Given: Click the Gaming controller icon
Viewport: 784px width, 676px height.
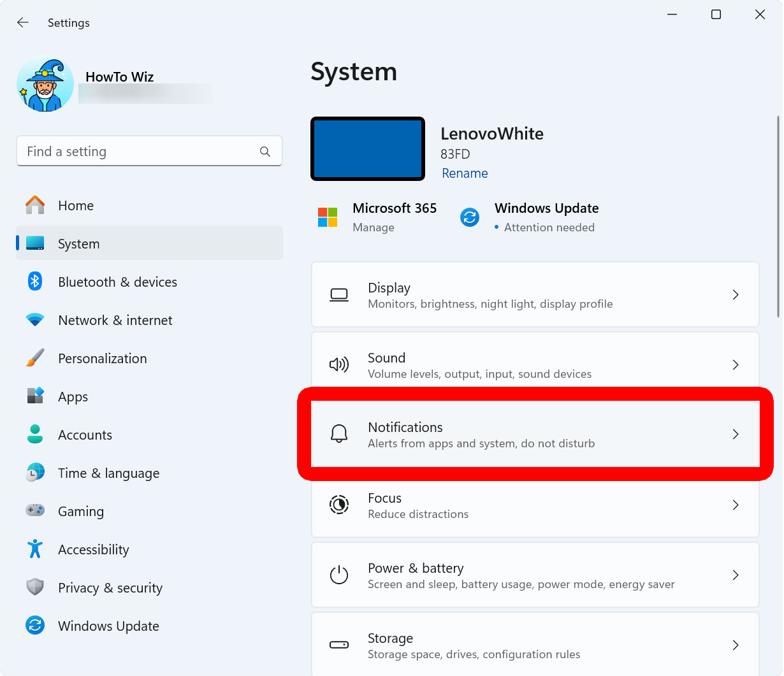Looking at the screenshot, I should pyautogui.click(x=35, y=510).
